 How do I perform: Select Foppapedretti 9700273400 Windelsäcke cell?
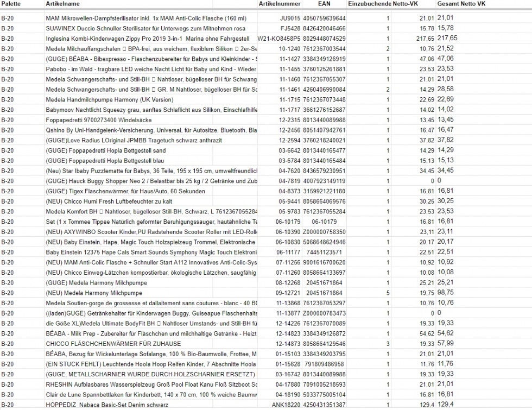pos(99,120)
